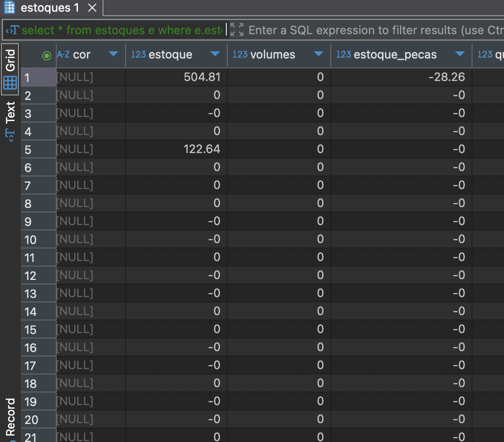Open the estoque column dropdown arrow
Screen dimensions: 504x442
215,54
